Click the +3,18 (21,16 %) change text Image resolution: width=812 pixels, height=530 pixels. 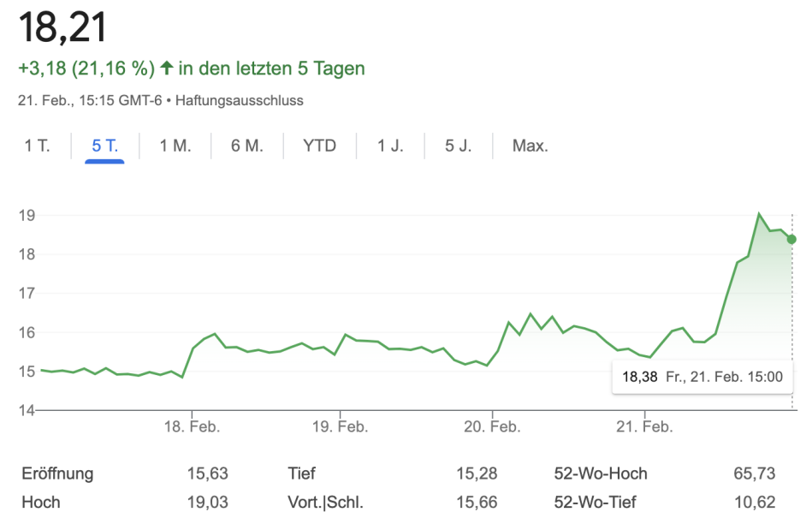point(86,68)
